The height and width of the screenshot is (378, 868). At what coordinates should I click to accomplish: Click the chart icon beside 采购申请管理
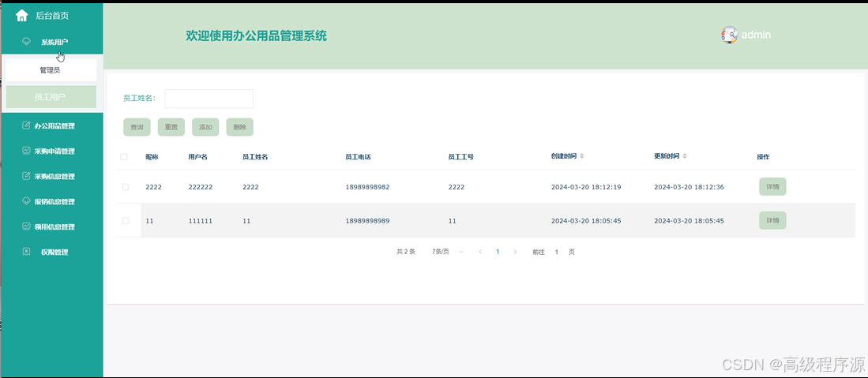point(26,151)
